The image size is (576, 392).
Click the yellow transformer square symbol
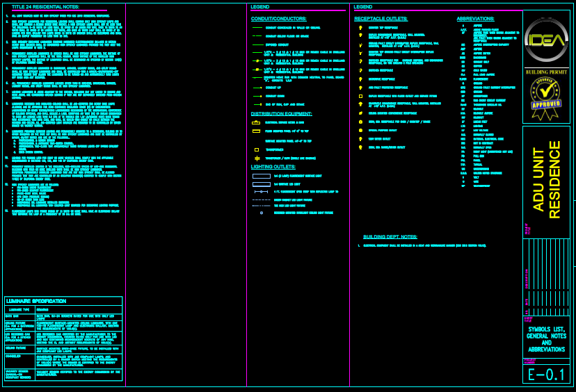pyautogui.click(x=256, y=149)
